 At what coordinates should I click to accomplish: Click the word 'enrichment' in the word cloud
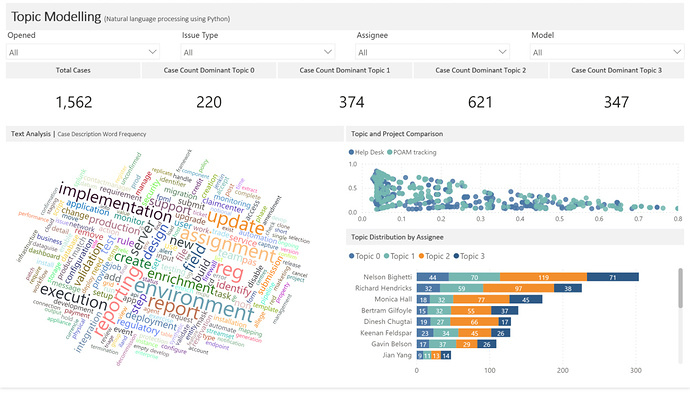click(x=180, y=283)
